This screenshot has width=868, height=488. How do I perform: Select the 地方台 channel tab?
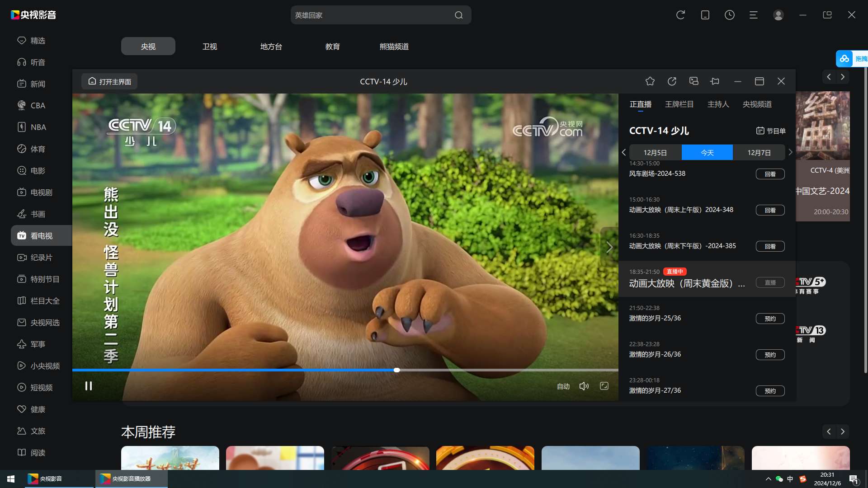click(x=271, y=47)
